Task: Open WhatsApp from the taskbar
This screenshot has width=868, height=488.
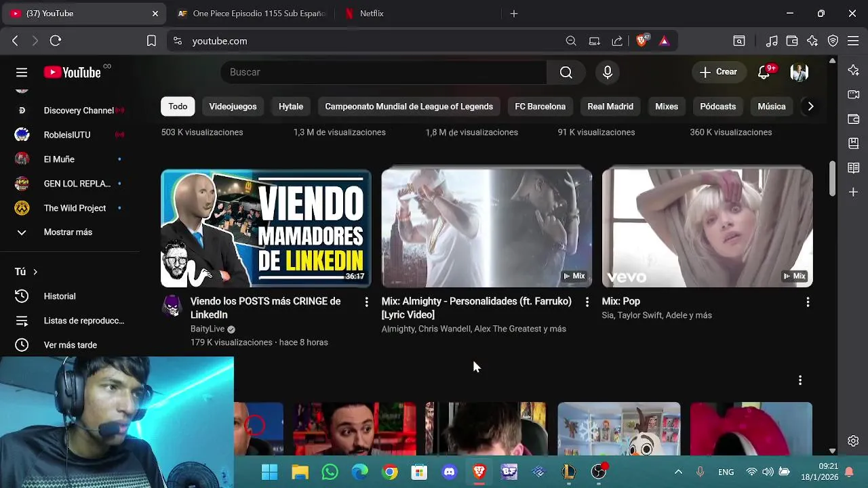Action: click(x=330, y=472)
